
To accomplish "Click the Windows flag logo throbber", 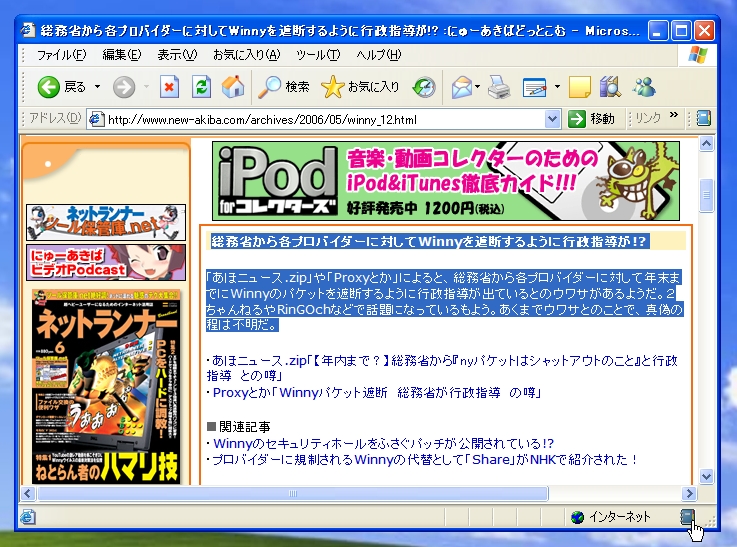I will 698,55.
